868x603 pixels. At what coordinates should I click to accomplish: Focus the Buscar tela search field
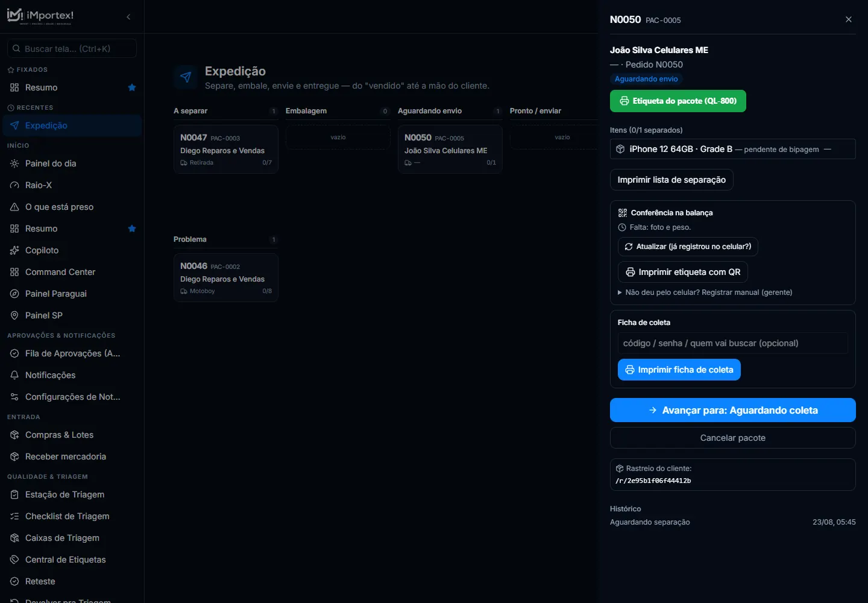[72, 49]
